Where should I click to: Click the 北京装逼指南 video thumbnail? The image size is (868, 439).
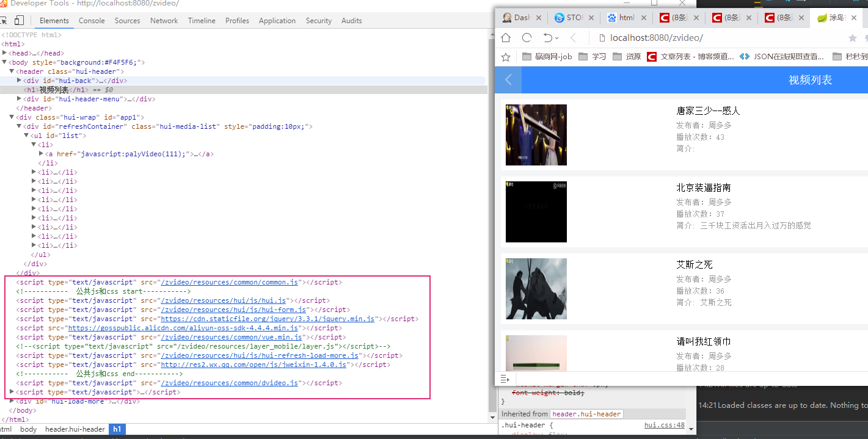(536, 211)
